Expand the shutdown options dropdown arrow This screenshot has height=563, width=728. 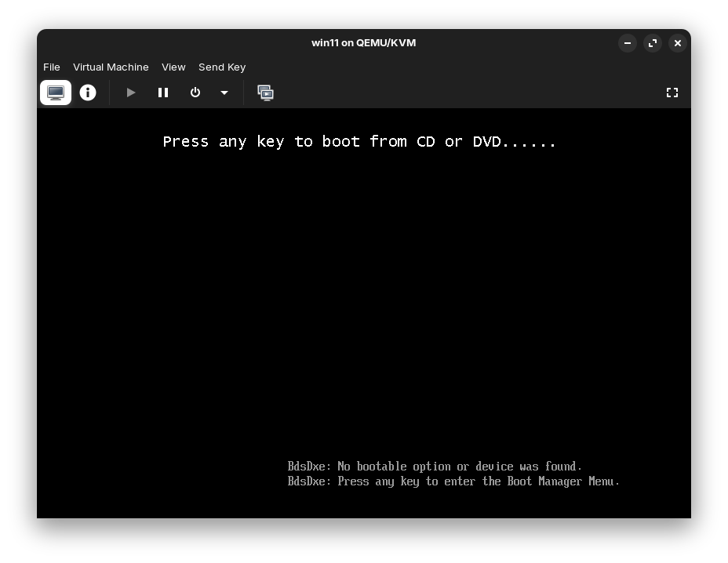[224, 93]
